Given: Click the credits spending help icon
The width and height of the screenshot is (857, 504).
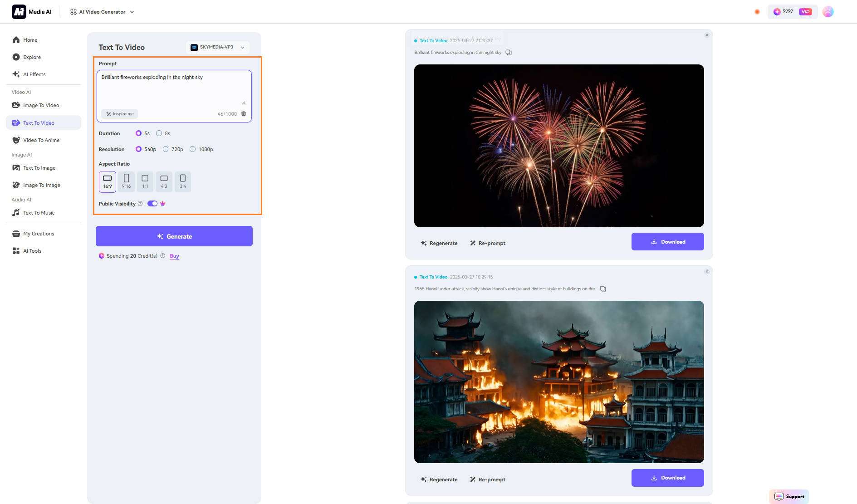Looking at the screenshot, I should tap(163, 256).
